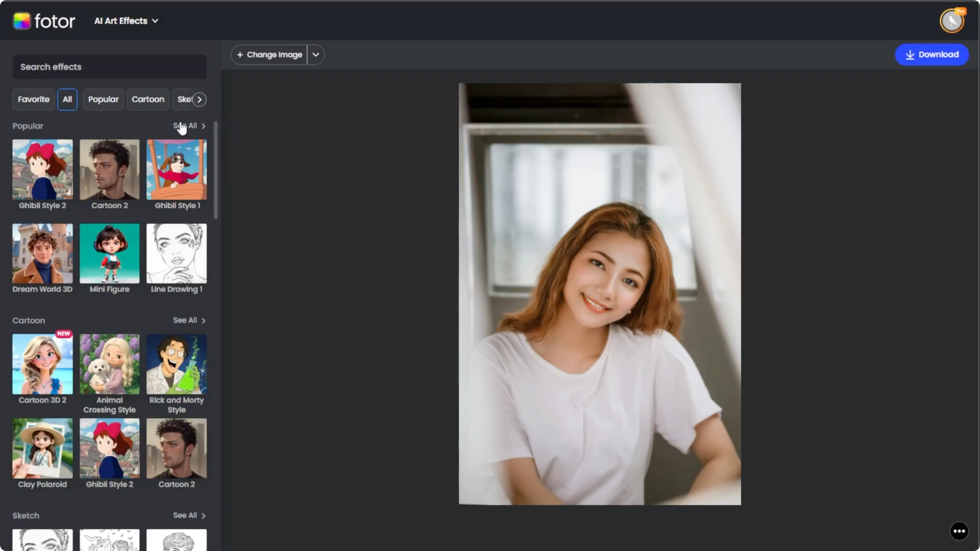Open the user profile avatar
This screenshot has height=551, width=980.
tap(952, 21)
